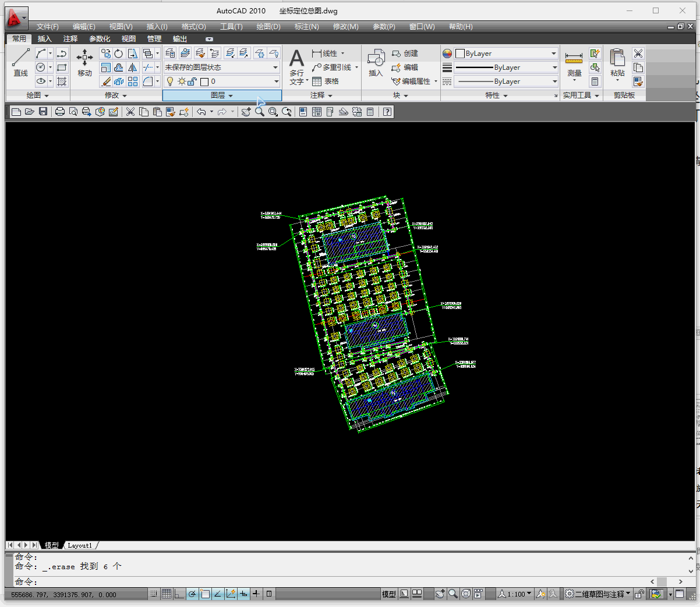Click the 创建 (Create block) button
The image size is (700, 607).
(405, 54)
